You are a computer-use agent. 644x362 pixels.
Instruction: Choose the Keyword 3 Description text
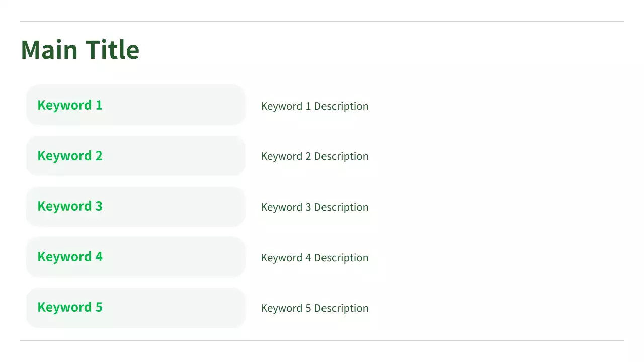coord(314,207)
